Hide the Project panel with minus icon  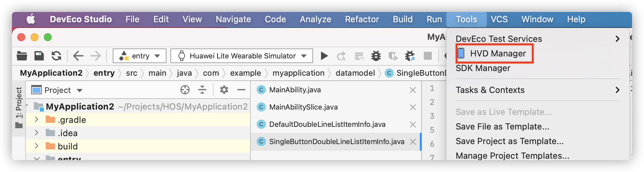(241, 90)
